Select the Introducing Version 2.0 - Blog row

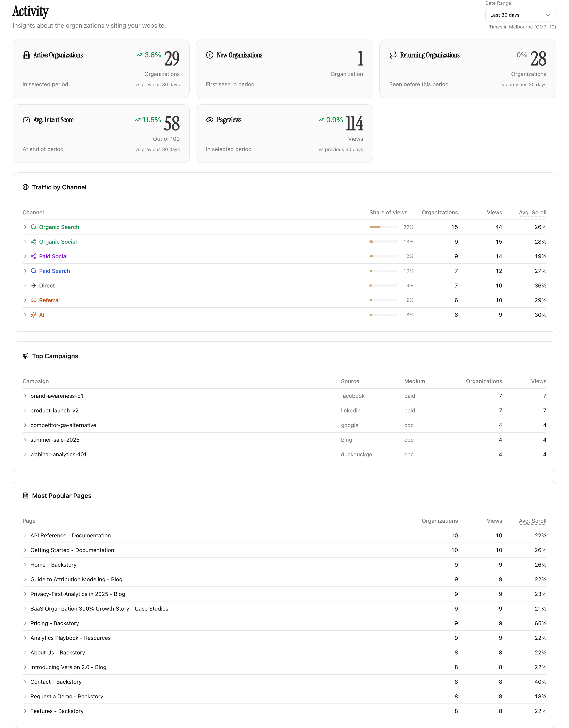coord(284,667)
